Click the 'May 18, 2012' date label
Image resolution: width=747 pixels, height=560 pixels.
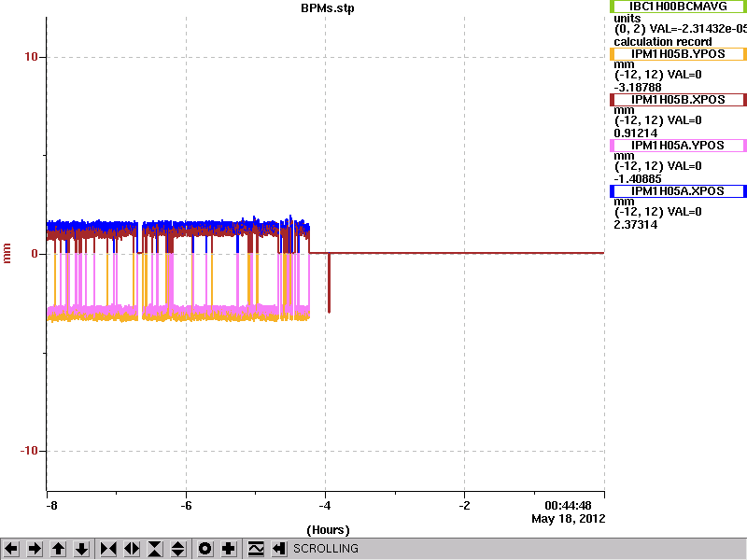pos(569,519)
